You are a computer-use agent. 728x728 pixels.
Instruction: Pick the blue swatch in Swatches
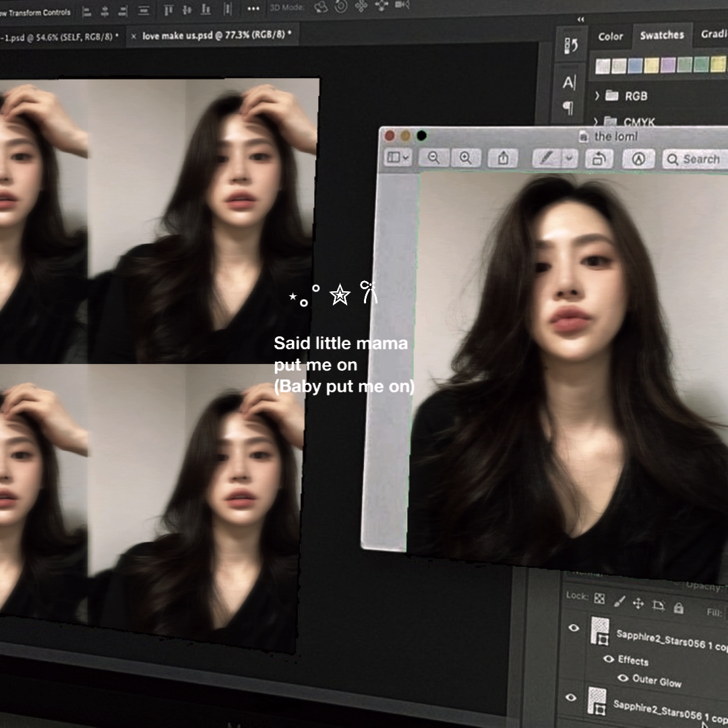[635, 65]
